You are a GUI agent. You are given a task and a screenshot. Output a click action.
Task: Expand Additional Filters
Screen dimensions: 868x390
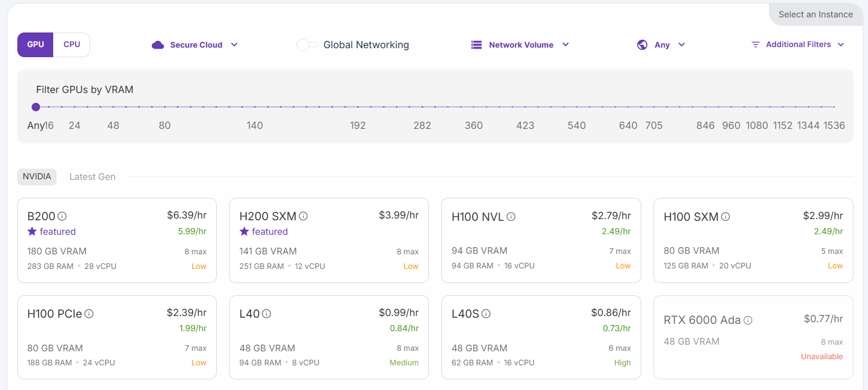coord(797,45)
